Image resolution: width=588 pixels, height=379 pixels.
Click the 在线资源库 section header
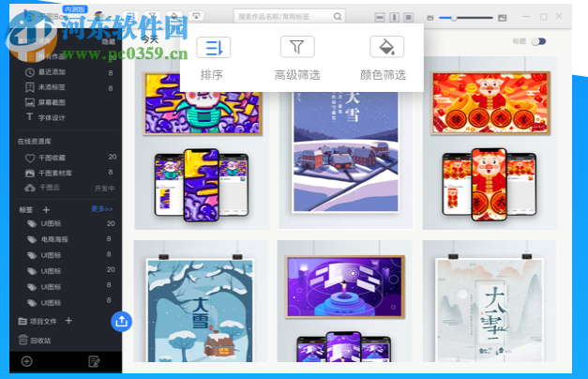pos(34,142)
